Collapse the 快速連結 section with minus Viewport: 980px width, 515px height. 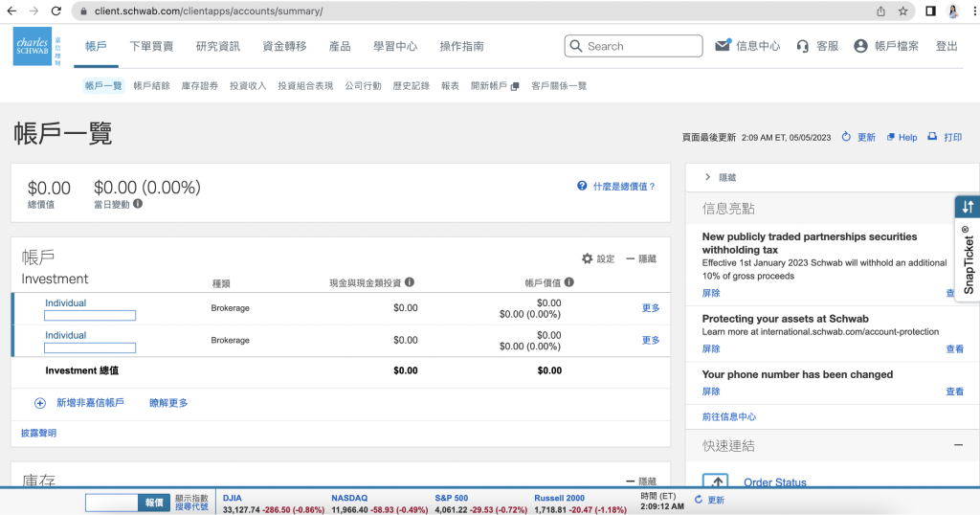coord(958,445)
